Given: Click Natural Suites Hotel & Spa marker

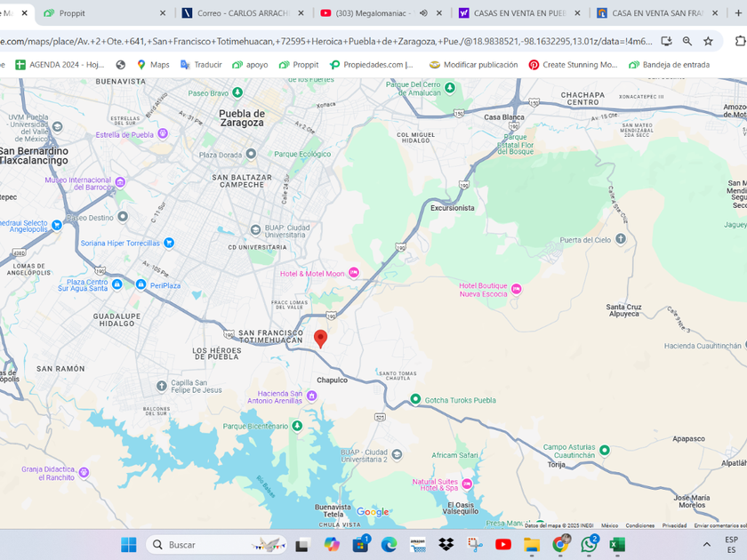Looking at the screenshot, I should tap(467, 484).
